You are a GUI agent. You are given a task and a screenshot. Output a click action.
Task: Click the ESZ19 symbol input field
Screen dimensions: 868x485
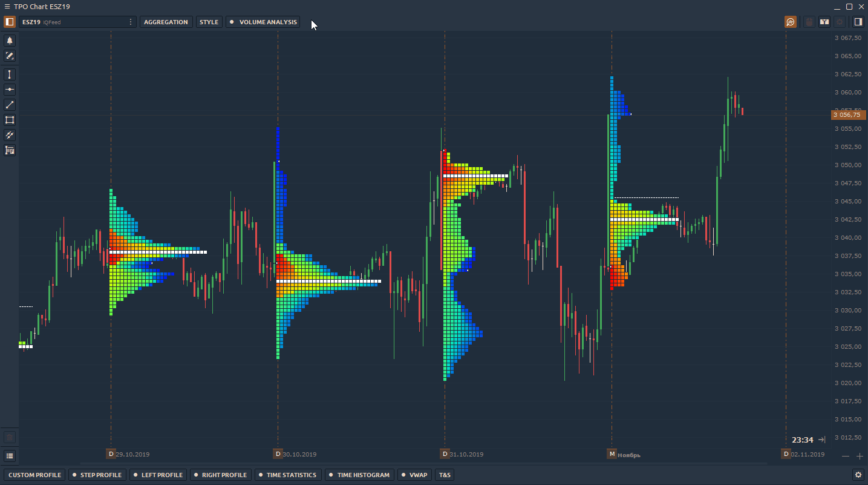pyautogui.click(x=73, y=22)
